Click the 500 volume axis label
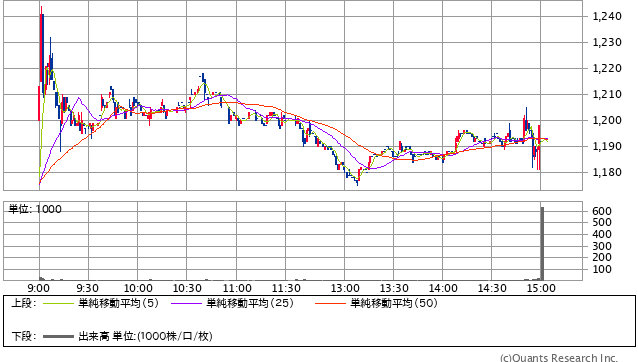The image size is (638, 362). point(602,222)
